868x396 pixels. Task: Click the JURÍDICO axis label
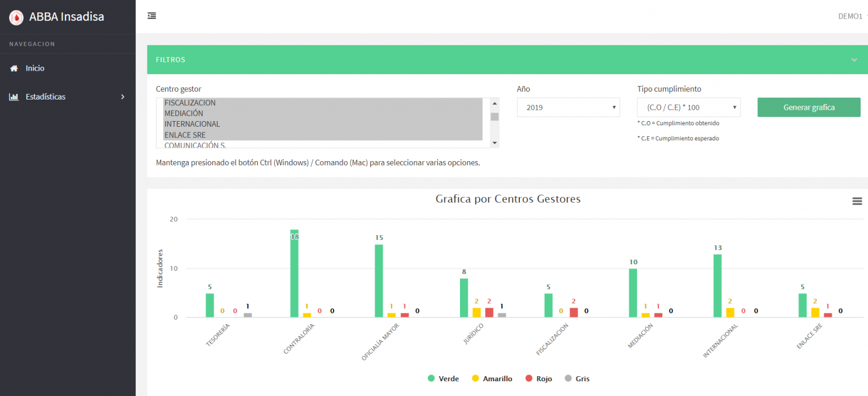pos(473,334)
